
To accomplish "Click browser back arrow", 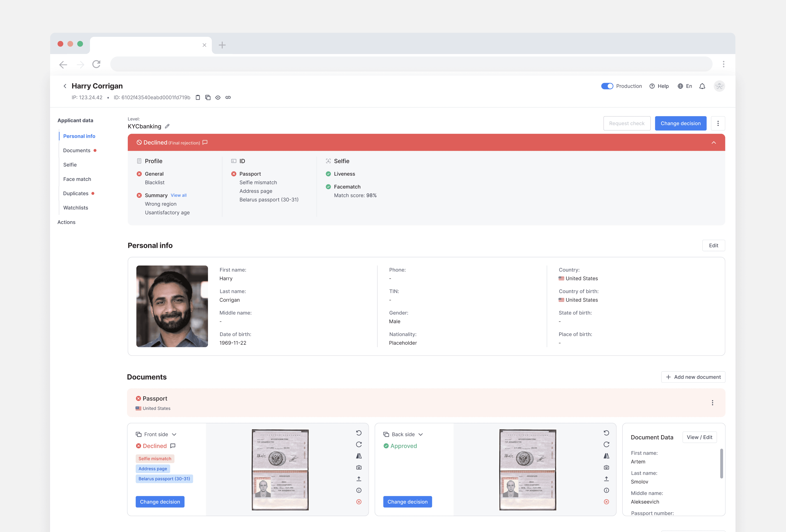I will [x=63, y=65].
